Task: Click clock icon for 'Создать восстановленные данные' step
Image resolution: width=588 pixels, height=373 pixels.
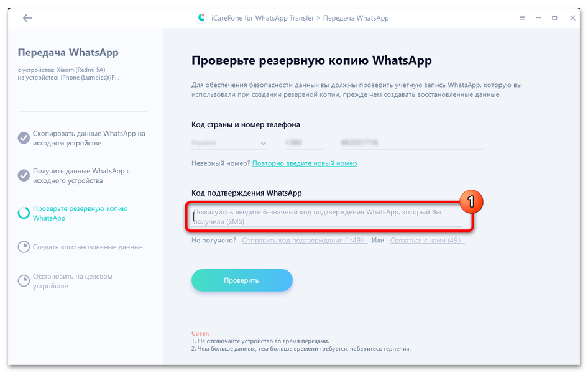Action: [24, 247]
